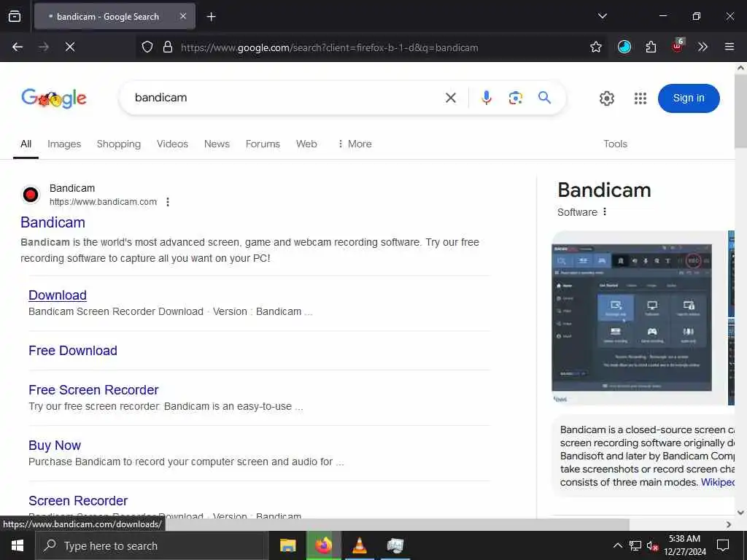Open Extensions puzzle-piece menu
The height and width of the screenshot is (560, 747).
(651, 47)
